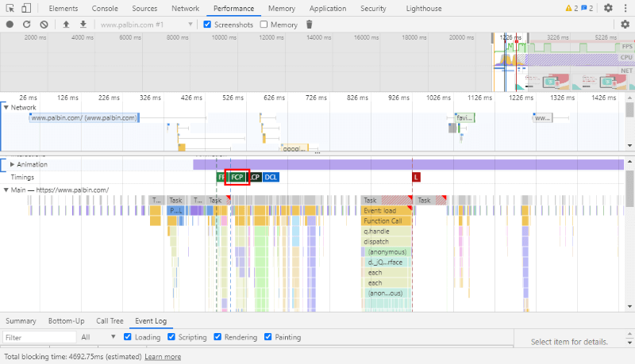Select the q.handle flame bar
The image size is (635, 364).
[386, 232]
